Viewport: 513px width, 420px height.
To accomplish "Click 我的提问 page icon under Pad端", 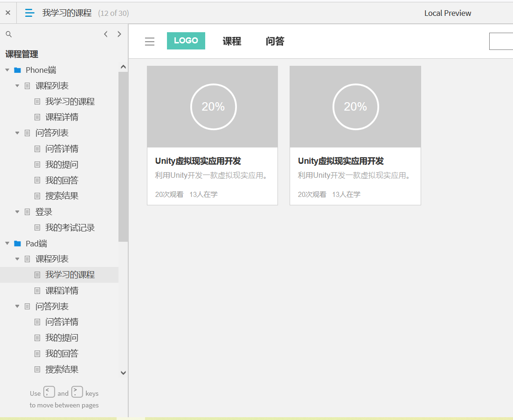I will [x=37, y=338].
